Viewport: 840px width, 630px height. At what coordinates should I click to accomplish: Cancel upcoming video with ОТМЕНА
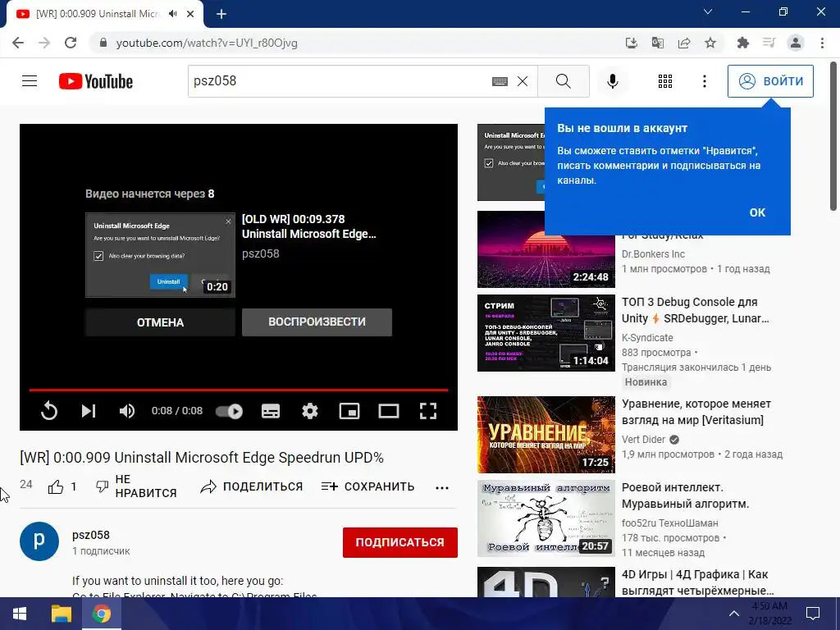[x=160, y=322]
